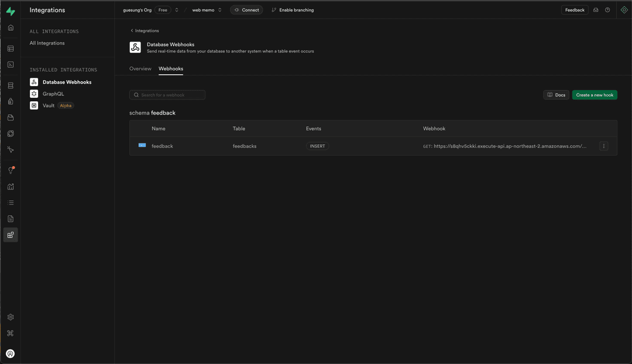Click the Events column header
Screen dimensions: 632x364
tap(313, 129)
